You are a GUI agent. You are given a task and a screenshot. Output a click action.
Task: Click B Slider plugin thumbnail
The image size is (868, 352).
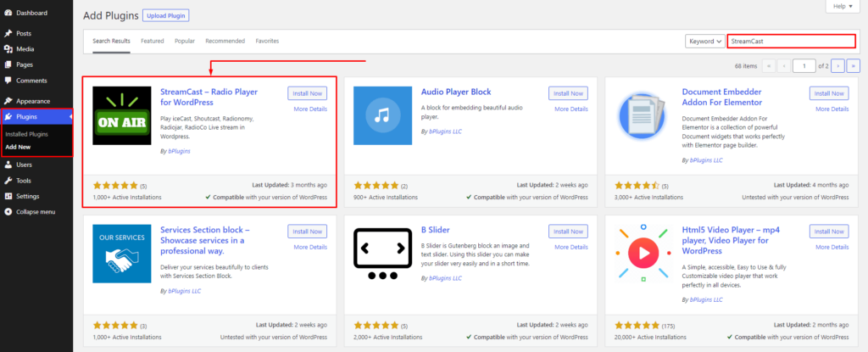coord(382,254)
